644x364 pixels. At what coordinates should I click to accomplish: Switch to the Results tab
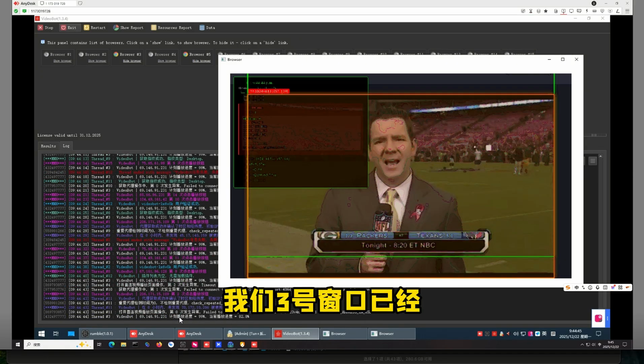pyautogui.click(x=49, y=146)
